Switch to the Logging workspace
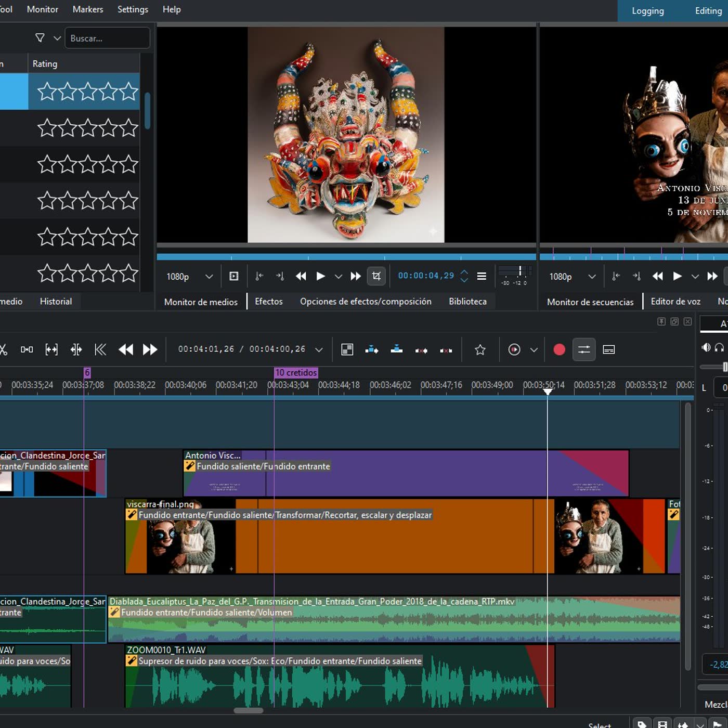 point(648,11)
